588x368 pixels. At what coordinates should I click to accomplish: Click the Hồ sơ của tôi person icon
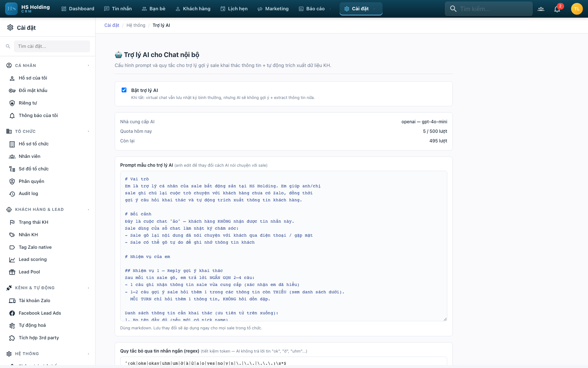(12, 78)
